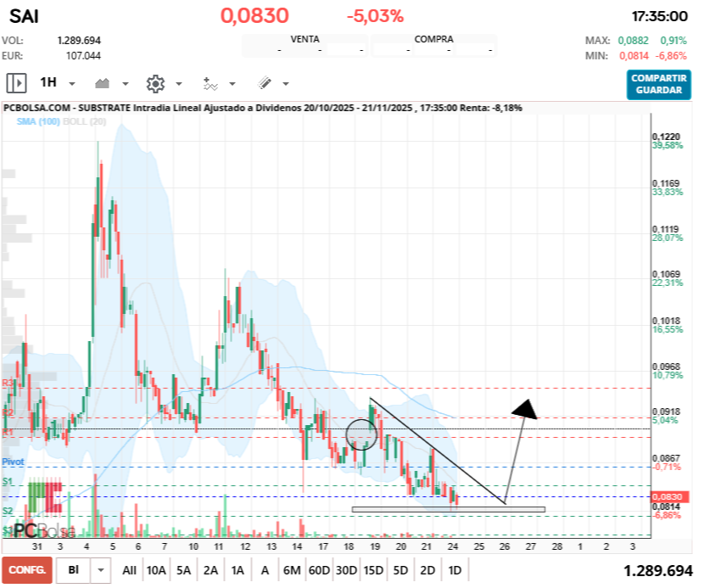704x588 pixels.
Task: Click the settings gear icon
Action: click(x=157, y=83)
